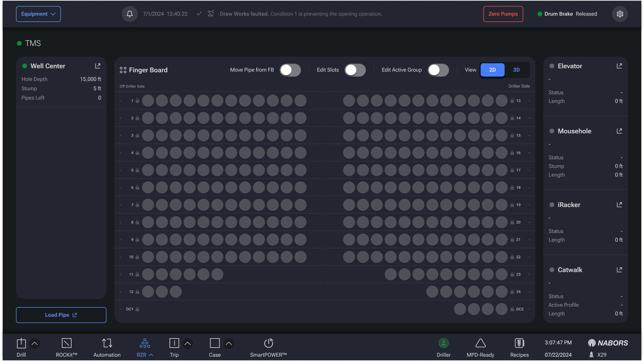Switch to the 3D view tab
644x361 pixels.
tap(516, 70)
